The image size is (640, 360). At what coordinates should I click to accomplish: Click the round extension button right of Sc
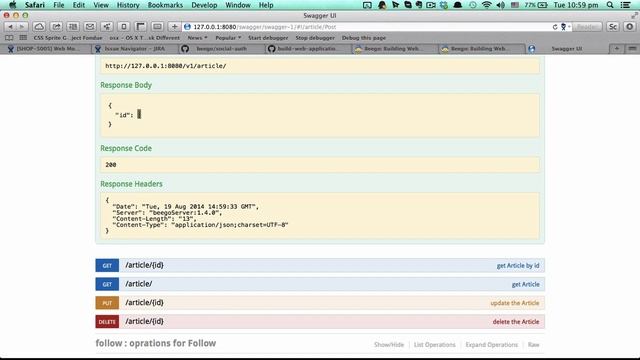629,27
